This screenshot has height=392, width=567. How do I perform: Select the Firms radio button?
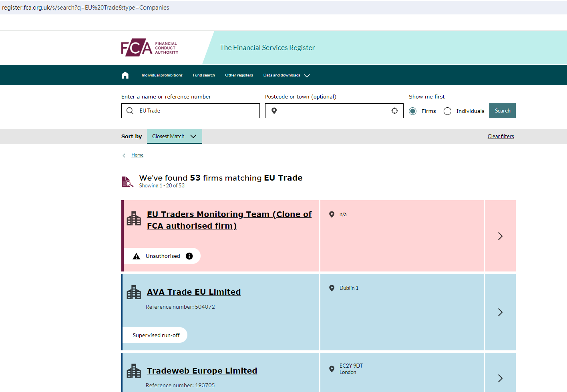tap(413, 111)
